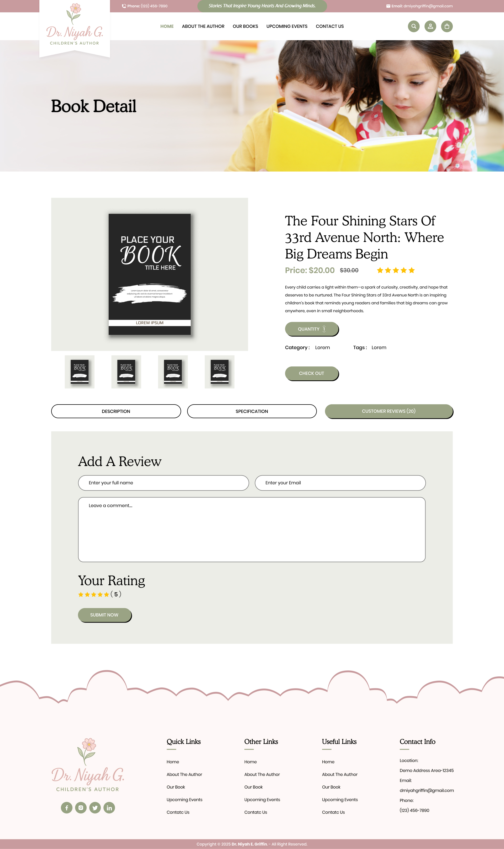Screen dimensions: 504x849
Task: Open the shopping bag cart icon
Action: pos(447,26)
